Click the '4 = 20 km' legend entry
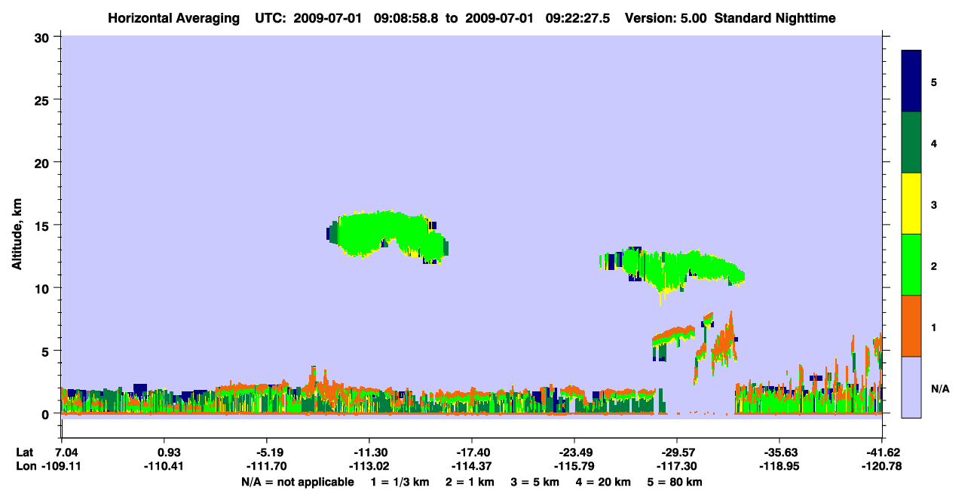 (605, 482)
